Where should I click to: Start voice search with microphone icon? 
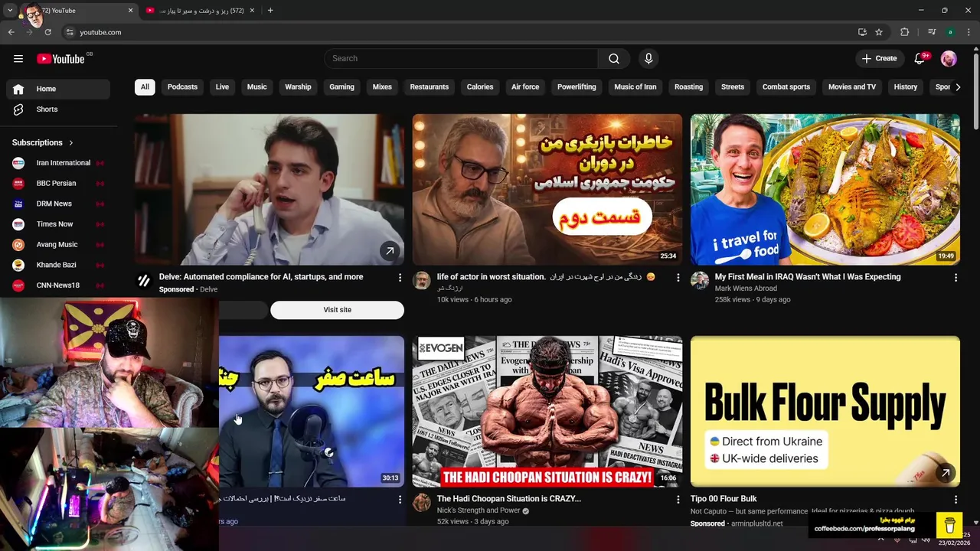coord(648,58)
